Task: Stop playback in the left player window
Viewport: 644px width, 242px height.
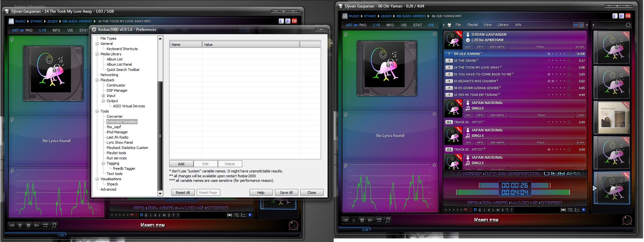Action: pyautogui.click(x=28, y=225)
